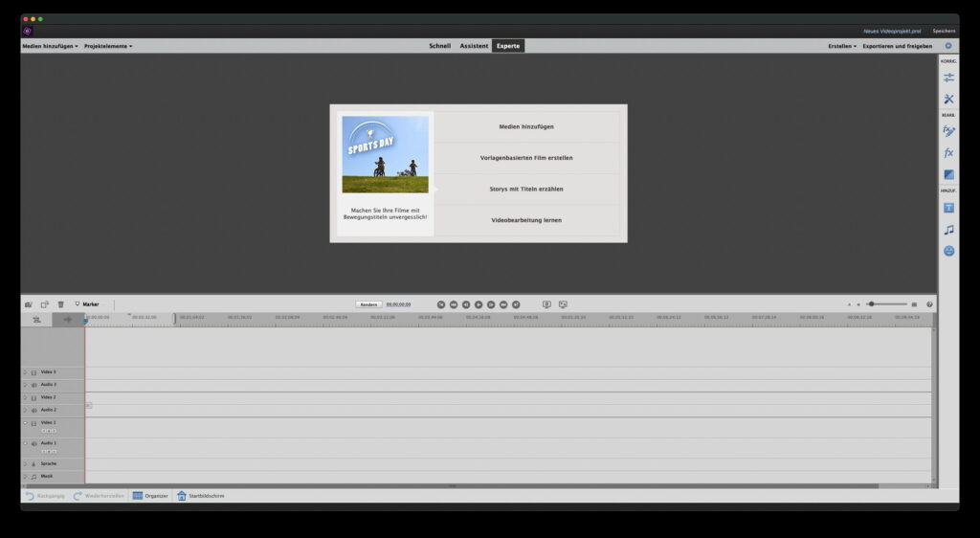Click Exportieren und freigeben
Viewport: 980px width, 538px height.
[x=897, y=46]
